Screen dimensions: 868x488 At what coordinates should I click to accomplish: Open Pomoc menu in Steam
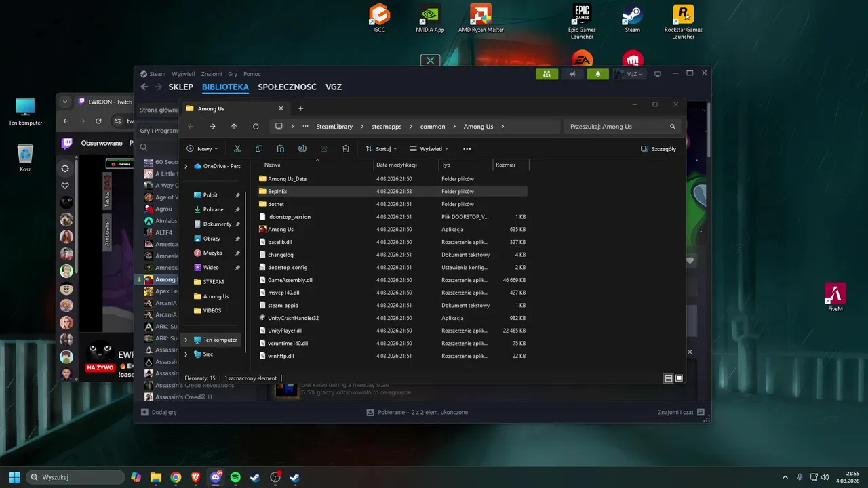[x=252, y=74]
